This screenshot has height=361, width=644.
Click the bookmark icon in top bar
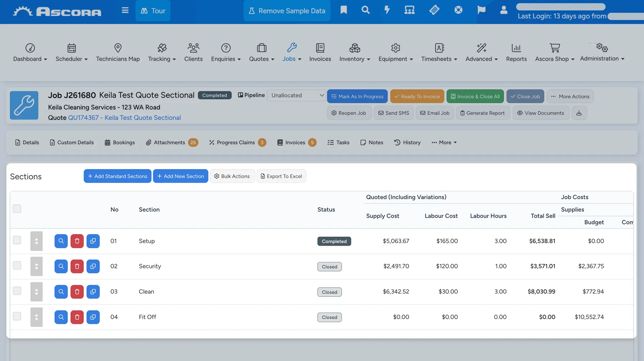point(343,10)
